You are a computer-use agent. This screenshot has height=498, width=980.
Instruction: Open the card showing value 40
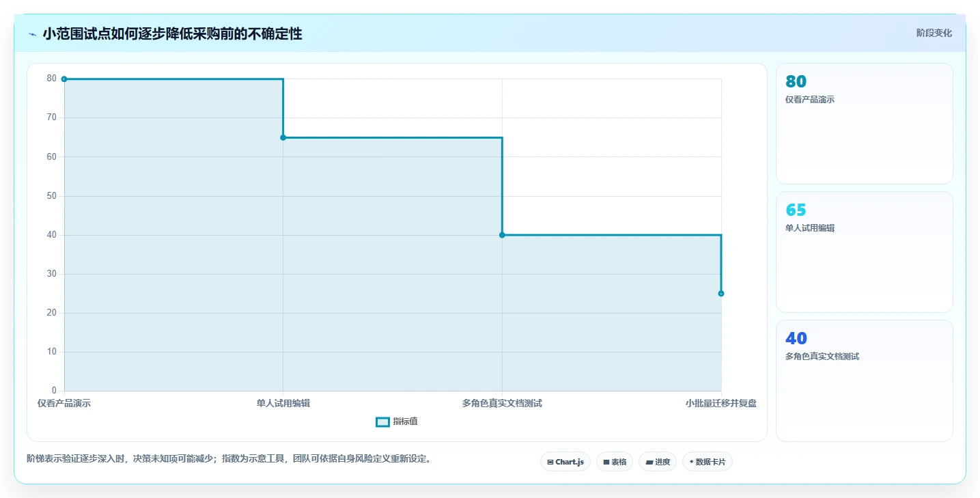coord(864,381)
